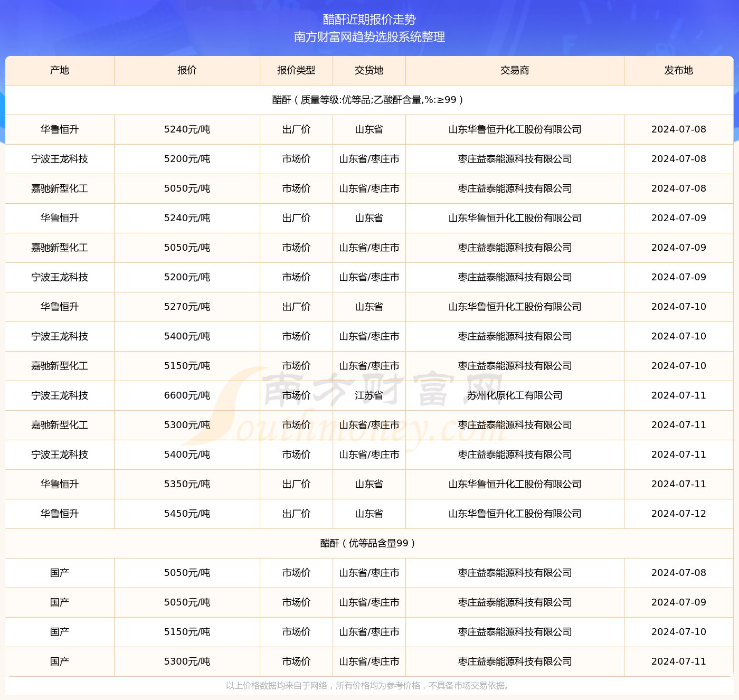
Task: Click the date 2024-07-11 in the 国产 row
Action: 679,661
